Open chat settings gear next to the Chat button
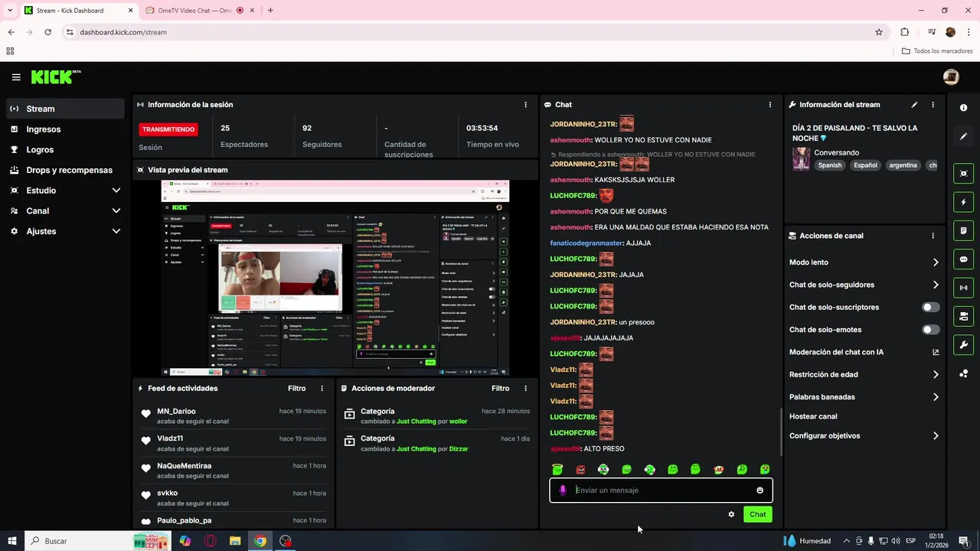The height and width of the screenshot is (551, 980). (731, 514)
